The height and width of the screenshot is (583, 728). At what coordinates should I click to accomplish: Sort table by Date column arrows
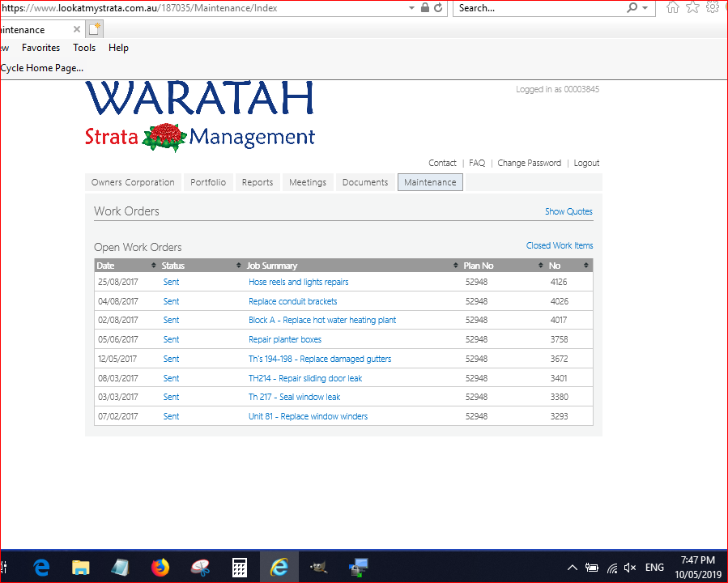[x=154, y=265]
